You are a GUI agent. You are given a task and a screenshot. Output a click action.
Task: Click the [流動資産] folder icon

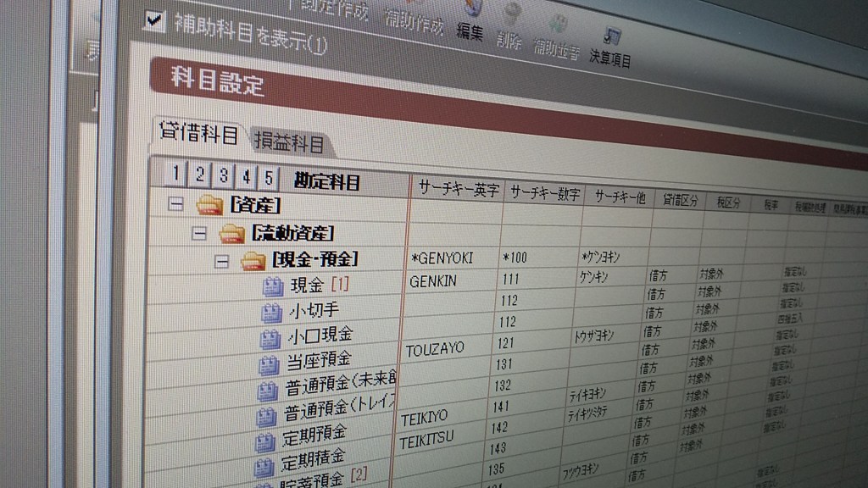point(231,231)
